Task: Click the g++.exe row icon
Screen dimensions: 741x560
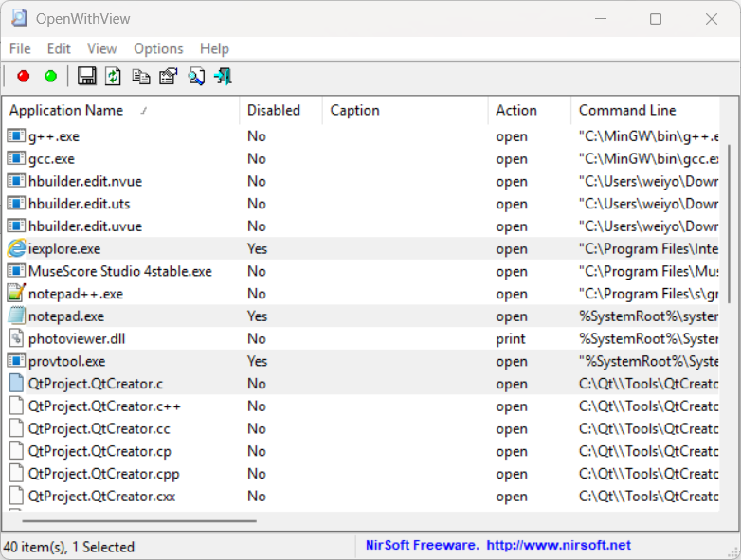Action: pos(16,136)
